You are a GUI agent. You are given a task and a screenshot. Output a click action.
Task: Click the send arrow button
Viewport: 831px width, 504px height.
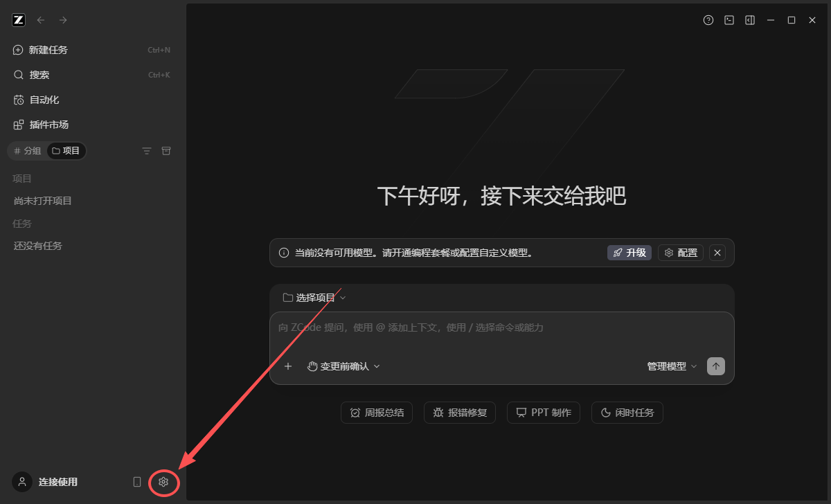[716, 366]
